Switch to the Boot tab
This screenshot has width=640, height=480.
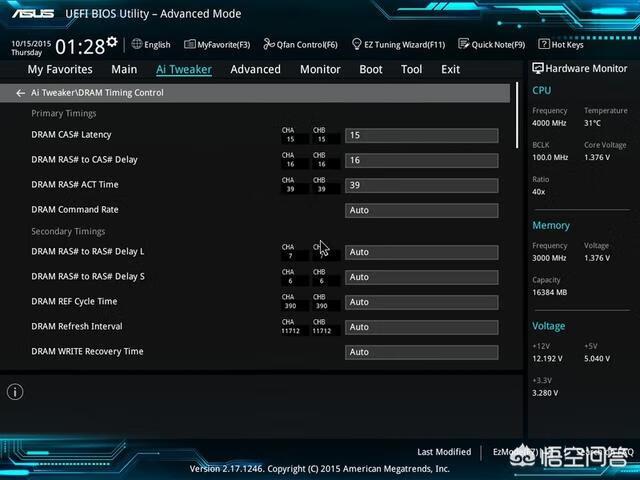click(371, 70)
